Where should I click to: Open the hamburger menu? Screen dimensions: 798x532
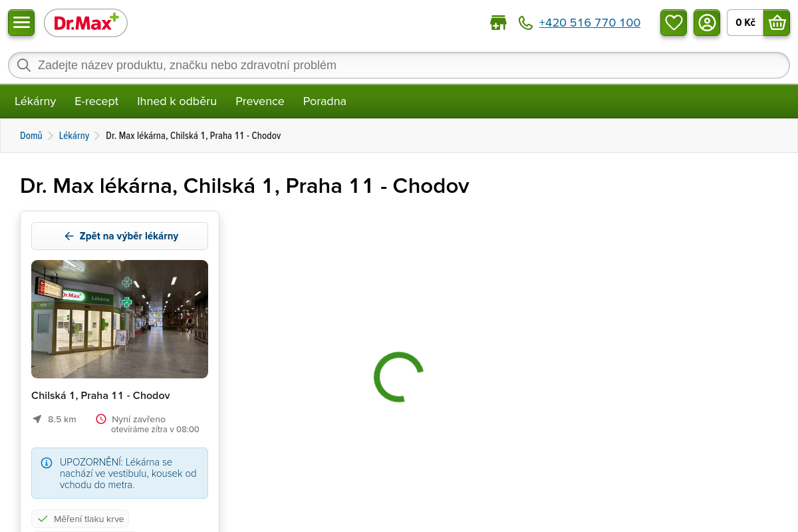coord(21,23)
